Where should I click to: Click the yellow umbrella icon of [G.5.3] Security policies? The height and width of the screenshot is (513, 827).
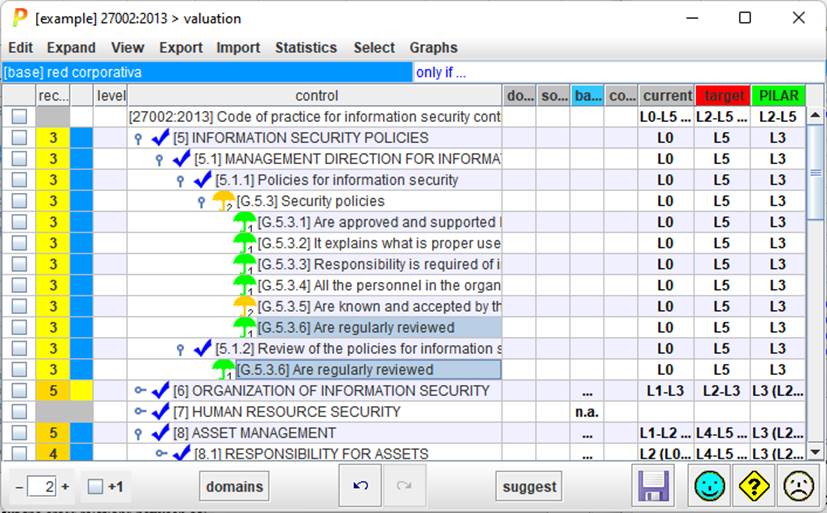click(223, 201)
